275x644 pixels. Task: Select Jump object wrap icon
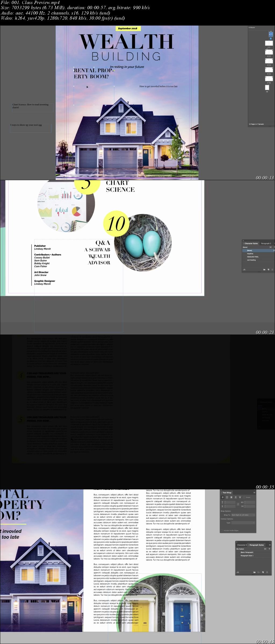(236, 497)
